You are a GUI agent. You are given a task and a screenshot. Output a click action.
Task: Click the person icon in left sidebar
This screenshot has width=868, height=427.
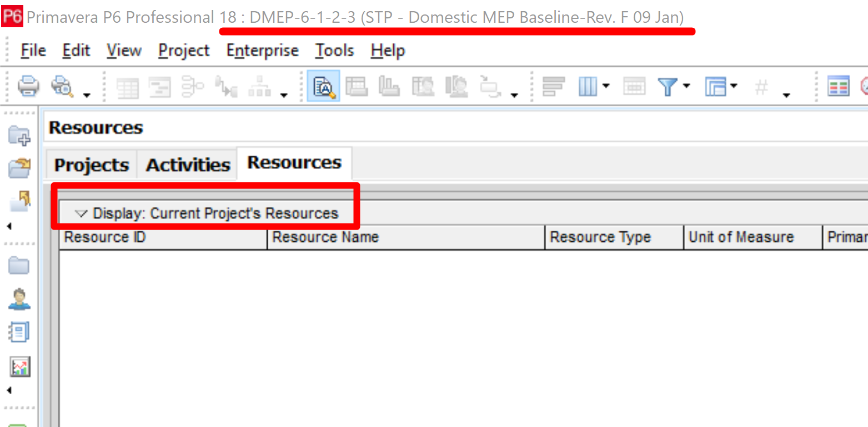[19, 299]
